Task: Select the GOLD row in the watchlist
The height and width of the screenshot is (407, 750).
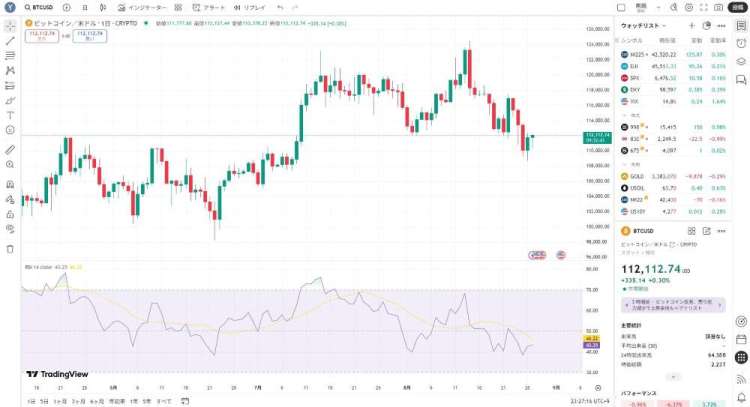Action: coord(673,176)
